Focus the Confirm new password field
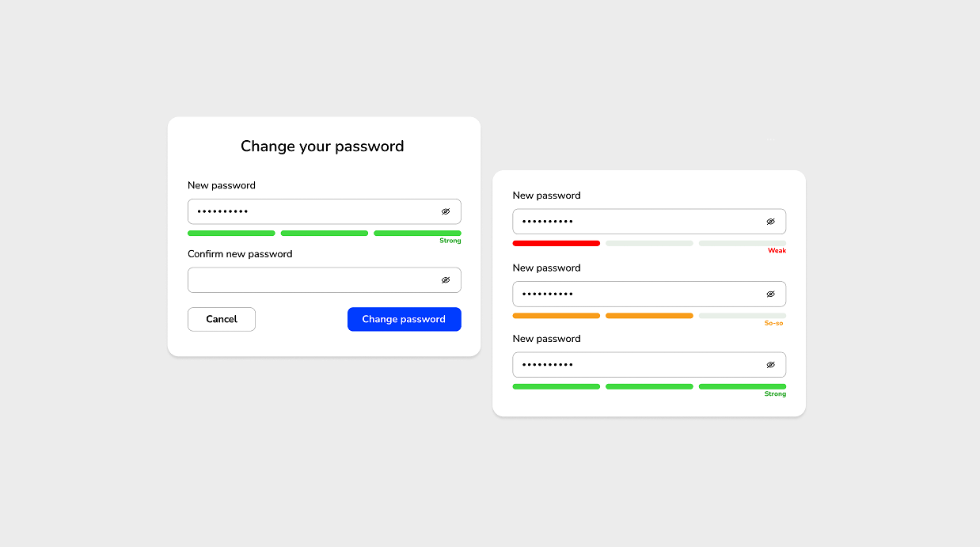The height and width of the screenshot is (547, 980). click(309, 279)
